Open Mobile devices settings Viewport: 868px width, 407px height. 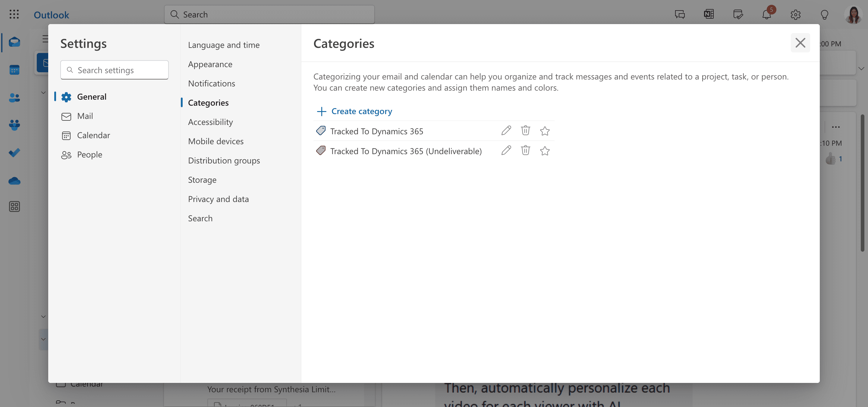click(216, 141)
